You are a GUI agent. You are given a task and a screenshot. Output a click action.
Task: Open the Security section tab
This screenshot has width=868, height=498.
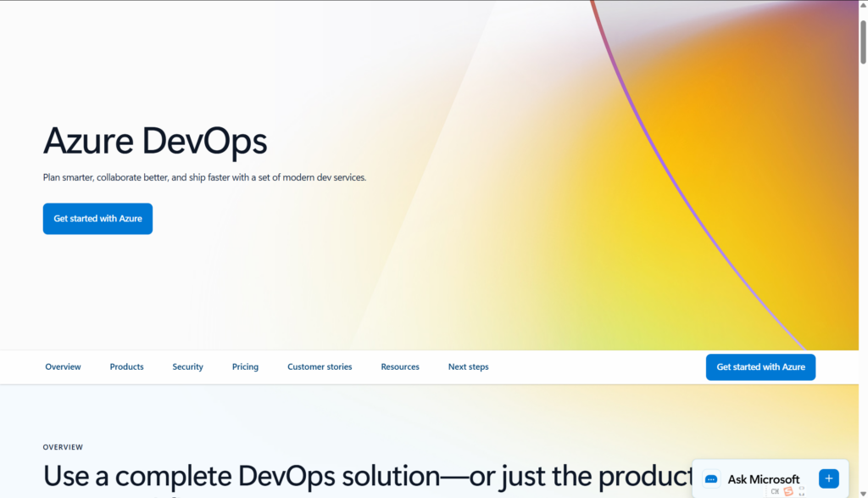[x=187, y=367]
